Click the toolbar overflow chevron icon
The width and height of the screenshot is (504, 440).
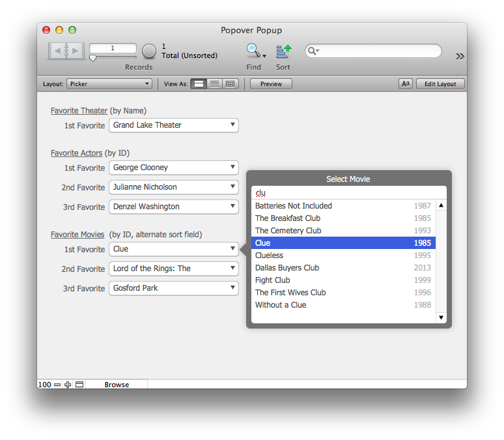(460, 56)
